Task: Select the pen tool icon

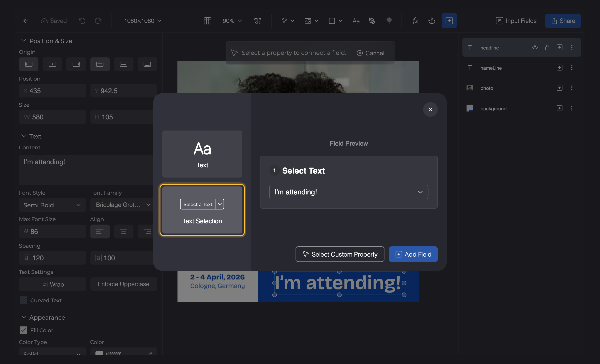Action: tap(372, 21)
